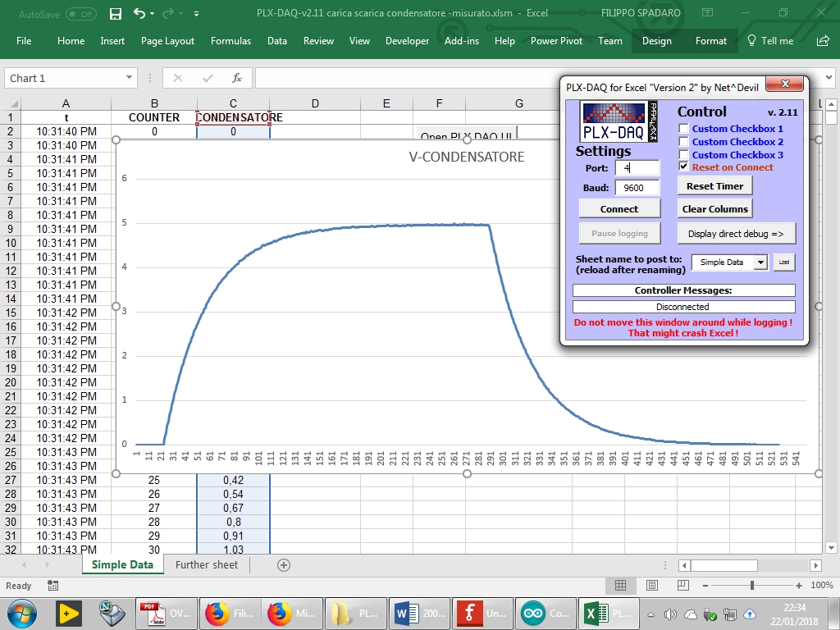The image size is (840, 630).
Task: Switch to the Insert ribbon tab
Action: tap(112, 41)
